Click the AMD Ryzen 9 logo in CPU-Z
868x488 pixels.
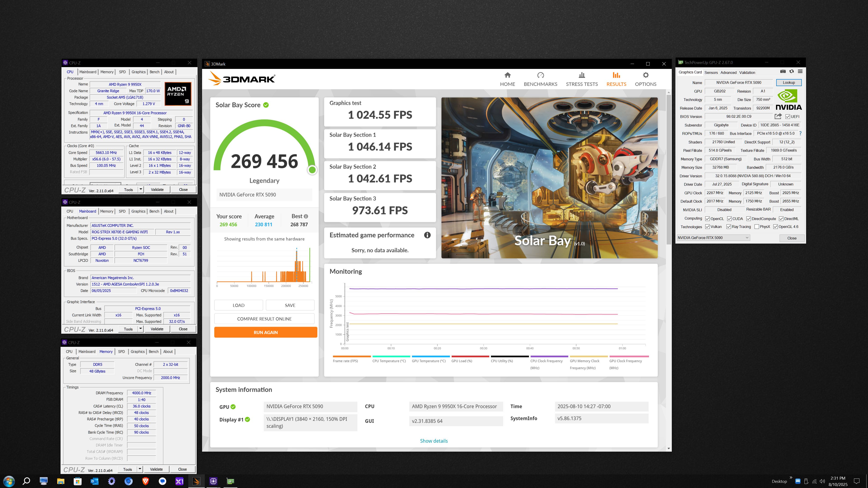pos(178,94)
